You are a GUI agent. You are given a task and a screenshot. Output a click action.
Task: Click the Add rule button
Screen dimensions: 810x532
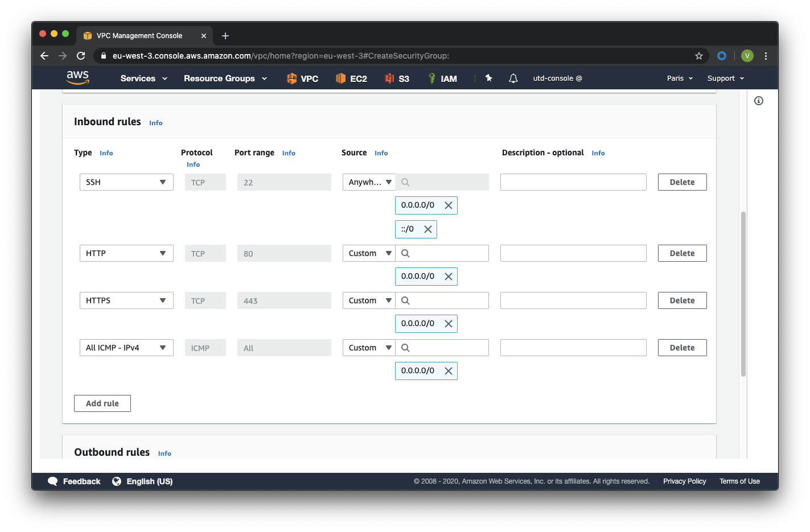102,403
